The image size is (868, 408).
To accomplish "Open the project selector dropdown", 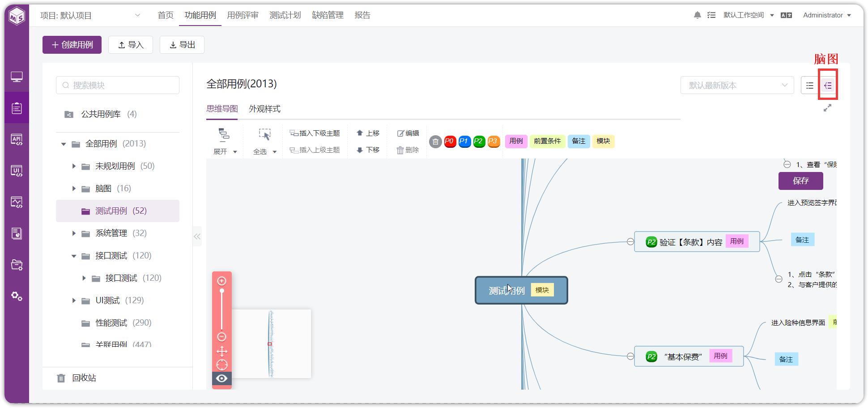I will click(x=89, y=15).
